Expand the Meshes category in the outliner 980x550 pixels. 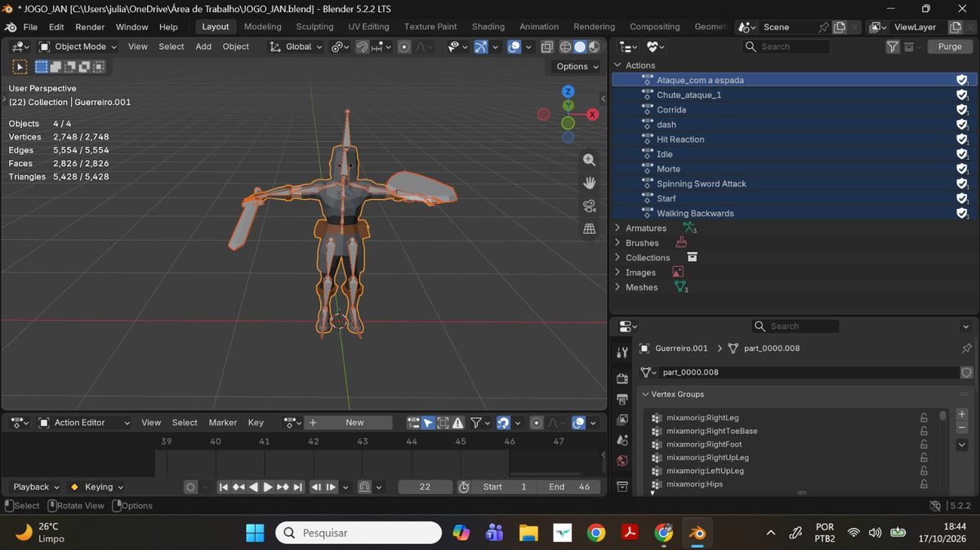pyautogui.click(x=617, y=287)
